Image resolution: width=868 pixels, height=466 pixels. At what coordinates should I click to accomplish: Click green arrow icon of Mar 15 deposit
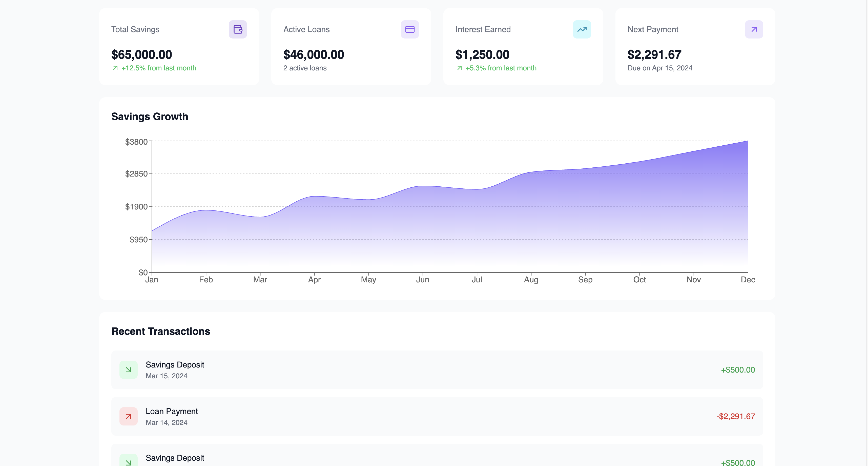(128, 370)
